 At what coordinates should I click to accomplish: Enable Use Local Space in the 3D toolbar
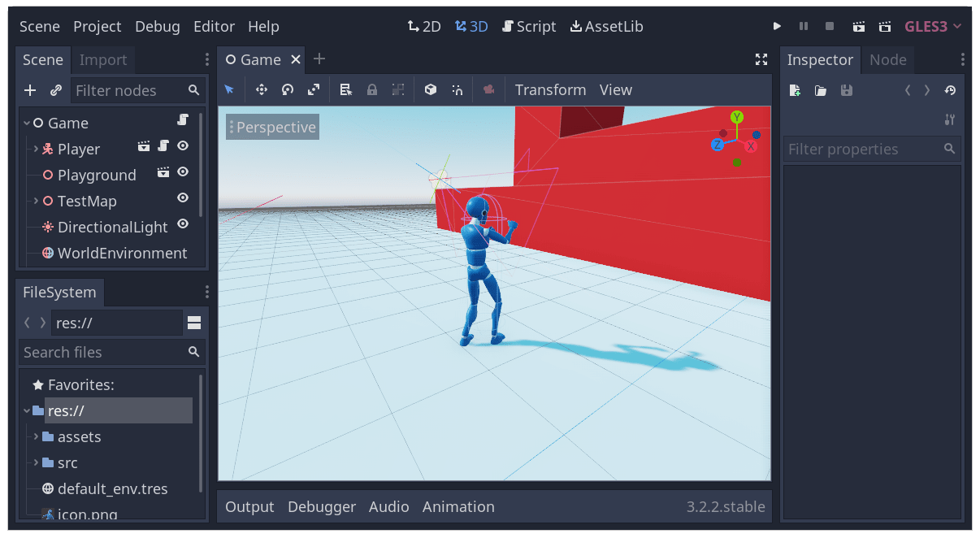click(430, 89)
